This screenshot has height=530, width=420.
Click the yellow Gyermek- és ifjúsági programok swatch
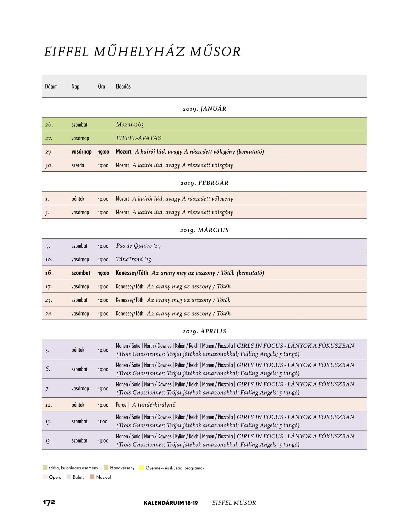coord(142,467)
